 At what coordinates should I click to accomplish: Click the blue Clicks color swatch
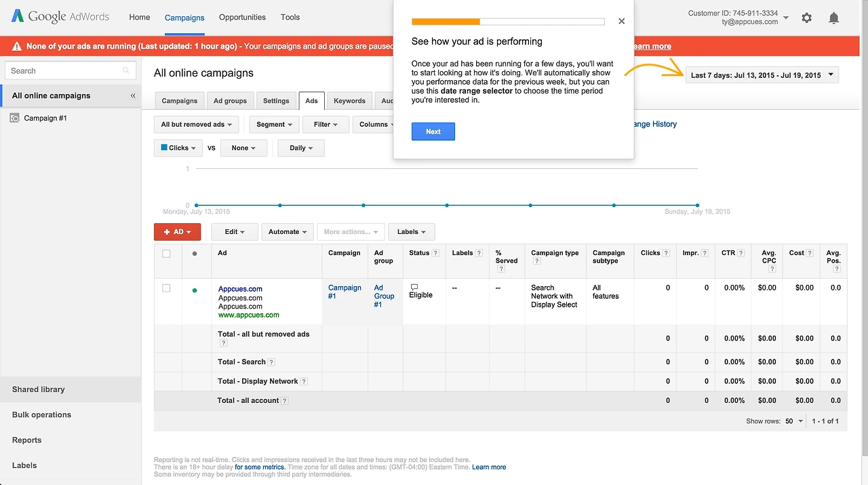(164, 147)
